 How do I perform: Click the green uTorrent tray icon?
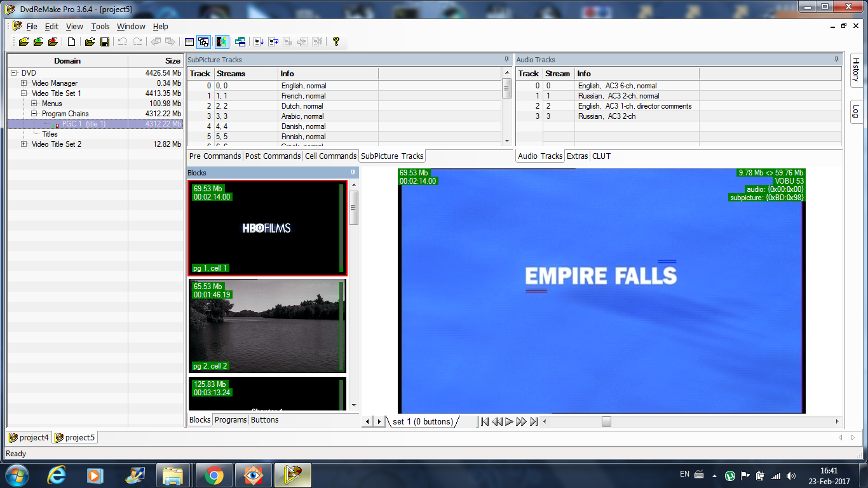(730, 475)
